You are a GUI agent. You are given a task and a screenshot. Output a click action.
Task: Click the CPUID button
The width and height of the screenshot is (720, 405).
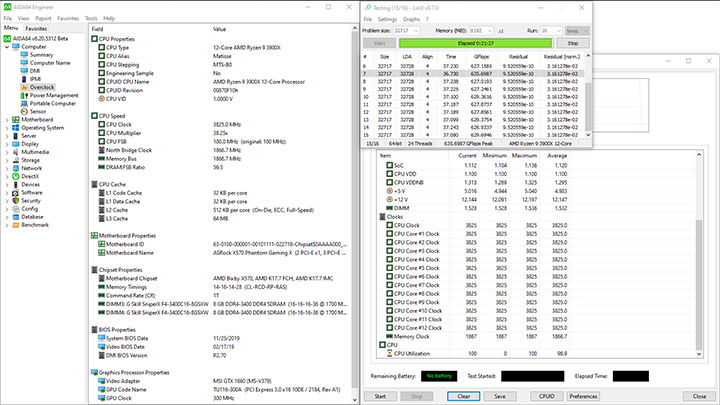[546, 396]
